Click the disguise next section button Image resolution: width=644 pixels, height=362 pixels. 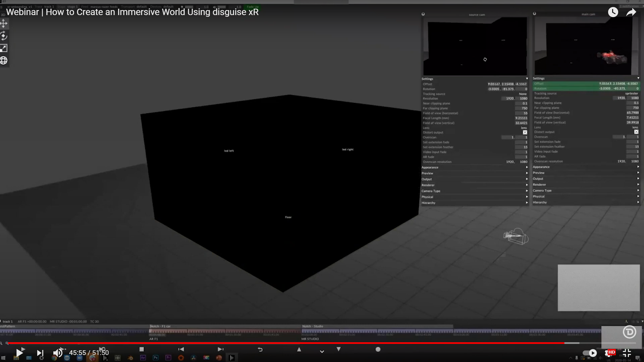tap(220, 350)
